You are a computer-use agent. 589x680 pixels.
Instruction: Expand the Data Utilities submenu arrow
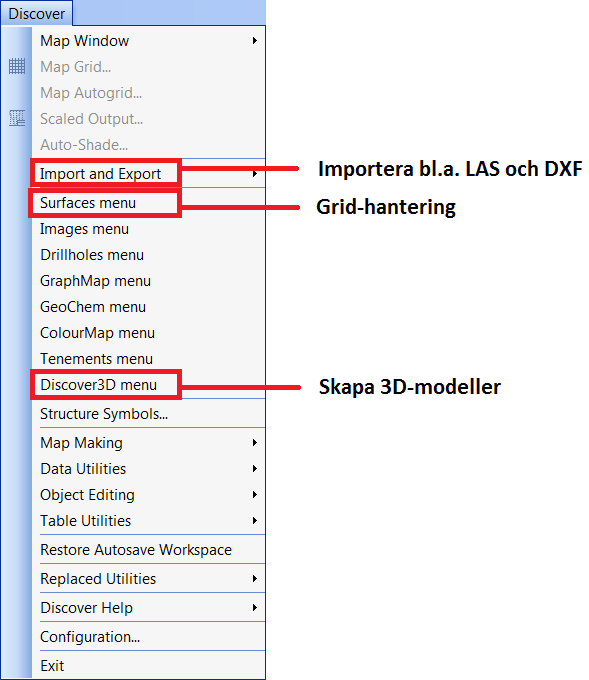coord(255,469)
